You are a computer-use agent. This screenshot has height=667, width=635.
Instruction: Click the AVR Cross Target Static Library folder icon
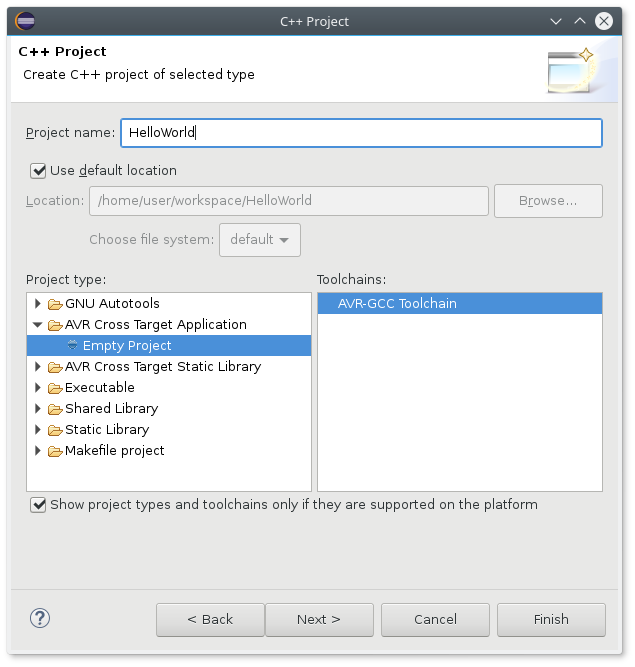55,367
